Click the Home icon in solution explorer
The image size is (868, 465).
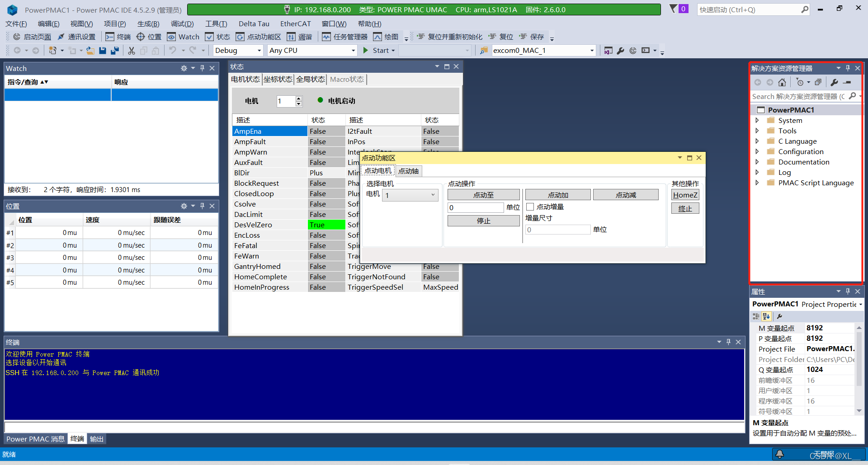(782, 82)
